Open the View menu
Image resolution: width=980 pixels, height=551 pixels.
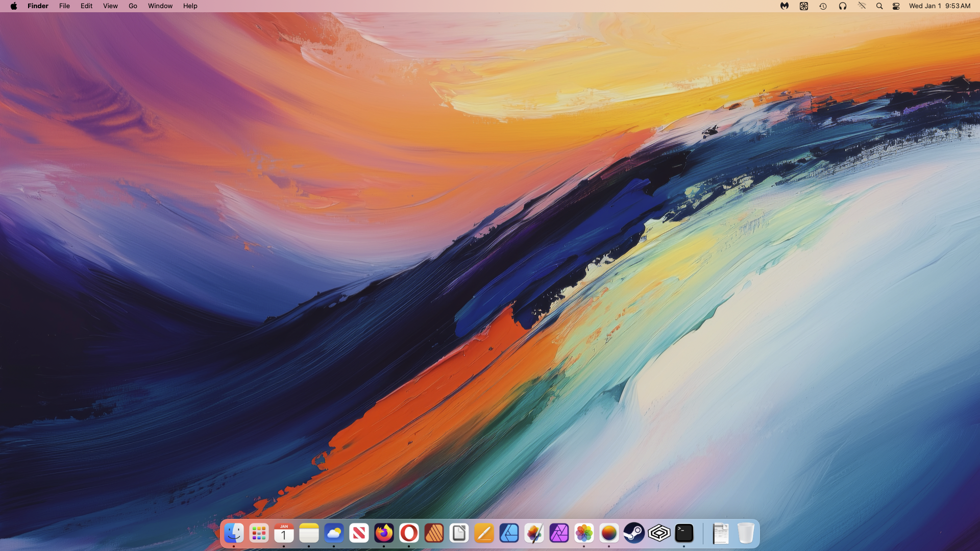point(110,6)
